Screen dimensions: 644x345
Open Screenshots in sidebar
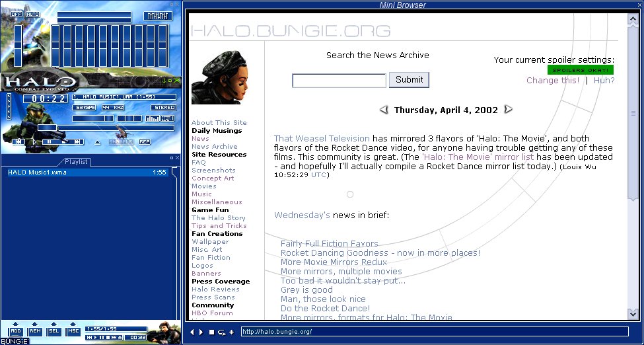(213, 171)
